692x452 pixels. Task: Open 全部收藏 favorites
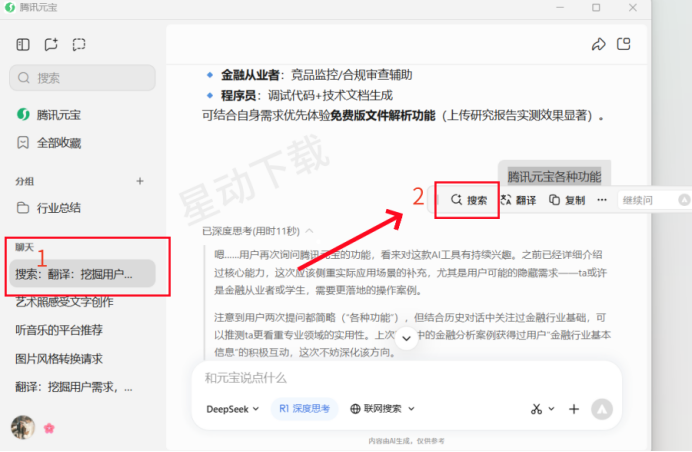tap(49, 143)
